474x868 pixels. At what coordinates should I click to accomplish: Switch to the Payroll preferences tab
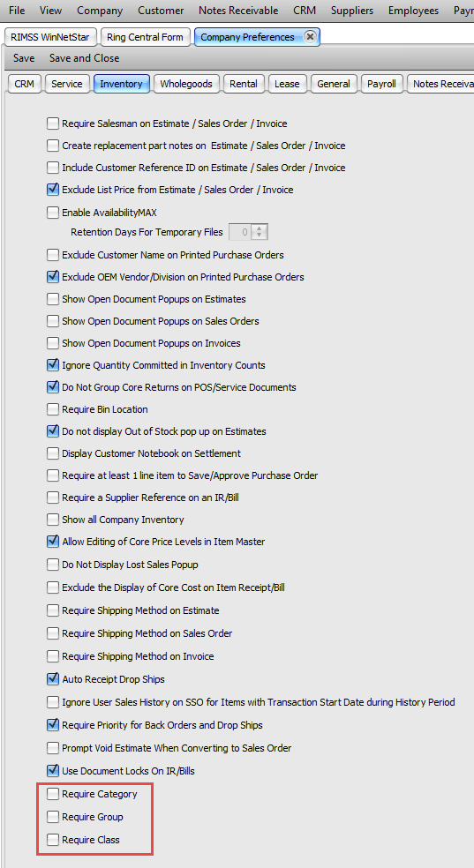[381, 84]
